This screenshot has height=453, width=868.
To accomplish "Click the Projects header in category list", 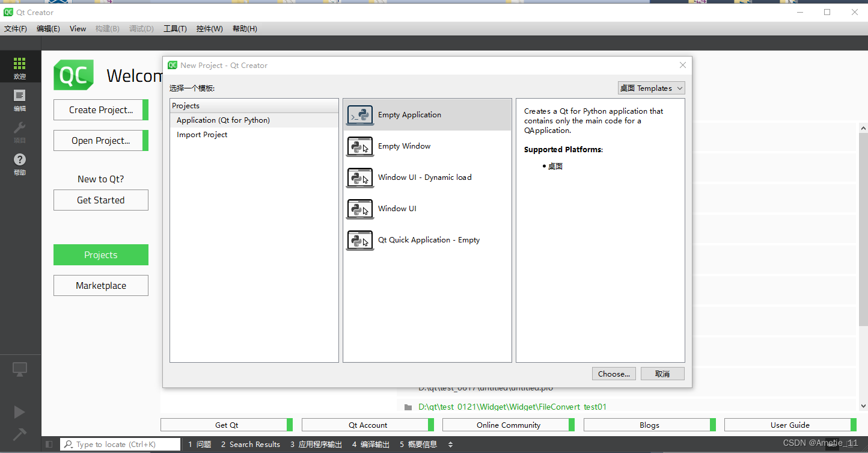I will (x=254, y=106).
